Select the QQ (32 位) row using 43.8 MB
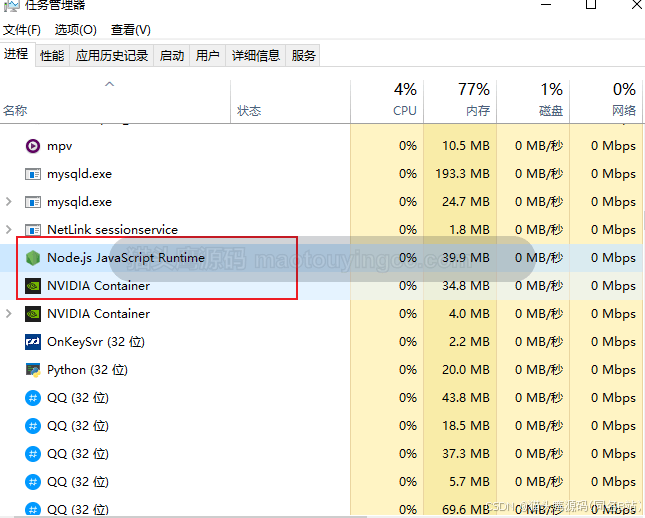This screenshot has height=518, width=645. click(x=321, y=398)
